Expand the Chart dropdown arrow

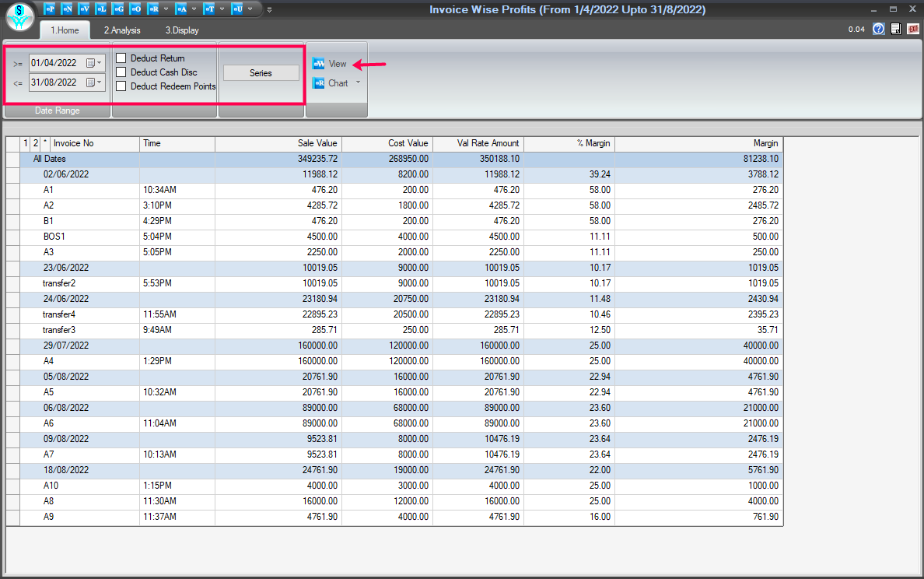point(359,82)
